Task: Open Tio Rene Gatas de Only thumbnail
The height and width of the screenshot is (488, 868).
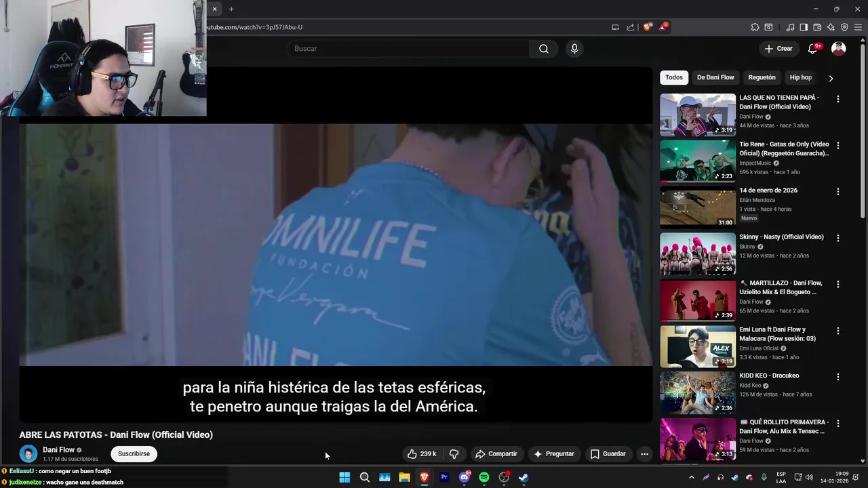Action: [x=698, y=161]
